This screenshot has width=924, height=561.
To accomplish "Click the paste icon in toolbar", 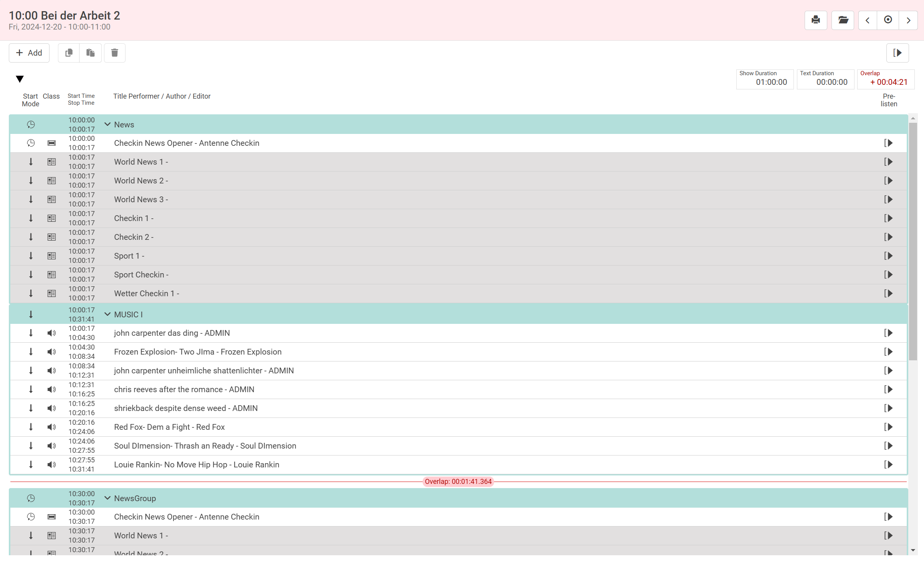I will (90, 53).
